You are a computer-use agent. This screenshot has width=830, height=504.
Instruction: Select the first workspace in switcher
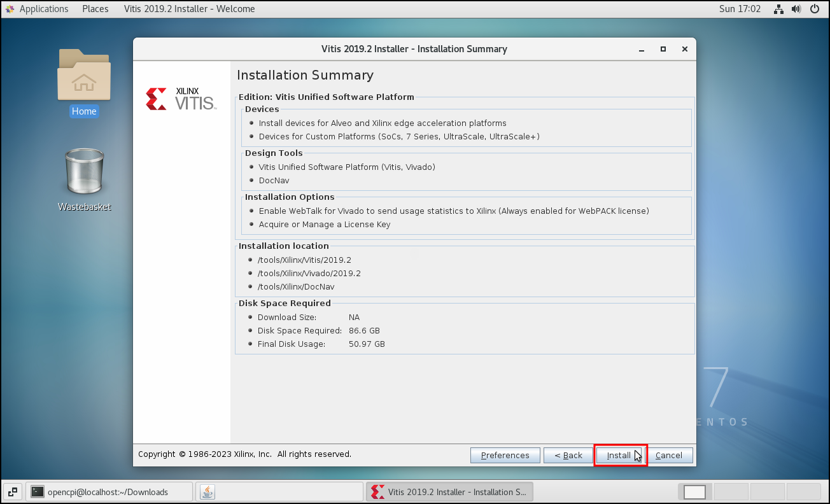[x=694, y=492]
